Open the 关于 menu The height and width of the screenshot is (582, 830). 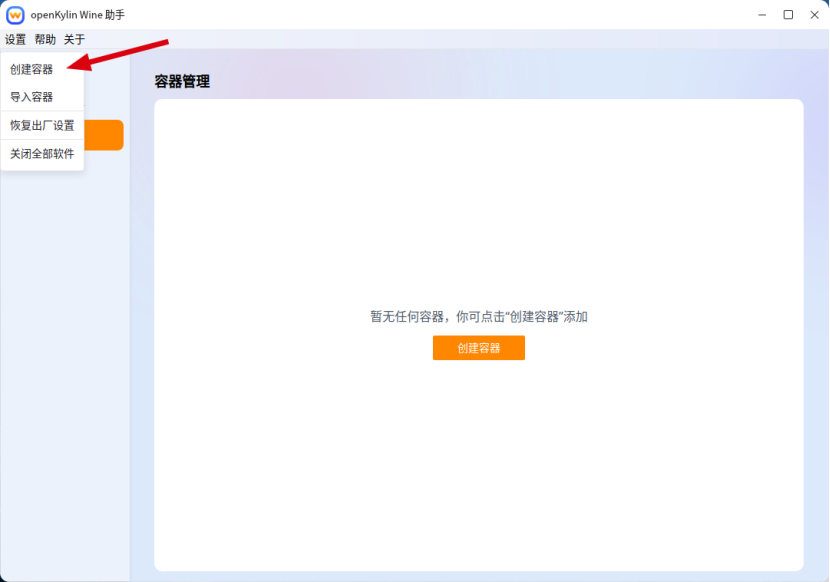pos(74,39)
